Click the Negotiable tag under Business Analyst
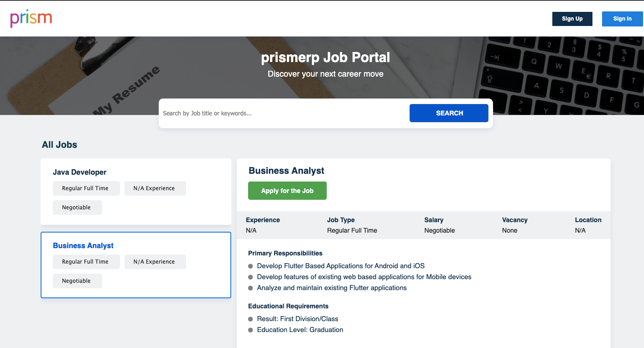The height and width of the screenshot is (348, 644). pos(77,280)
